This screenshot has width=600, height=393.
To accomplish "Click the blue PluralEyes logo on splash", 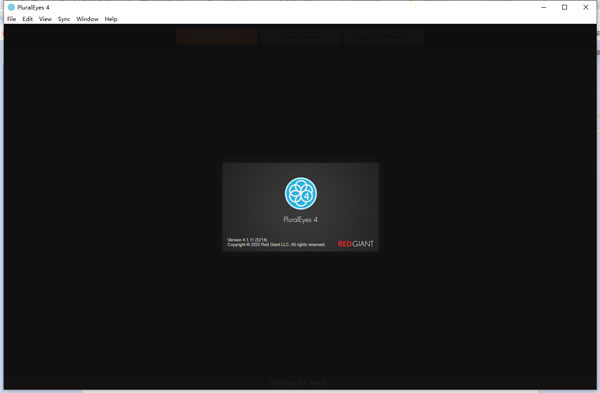I will coord(301,193).
